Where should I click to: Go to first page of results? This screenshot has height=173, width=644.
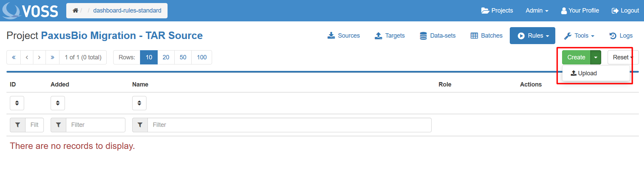click(14, 57)
